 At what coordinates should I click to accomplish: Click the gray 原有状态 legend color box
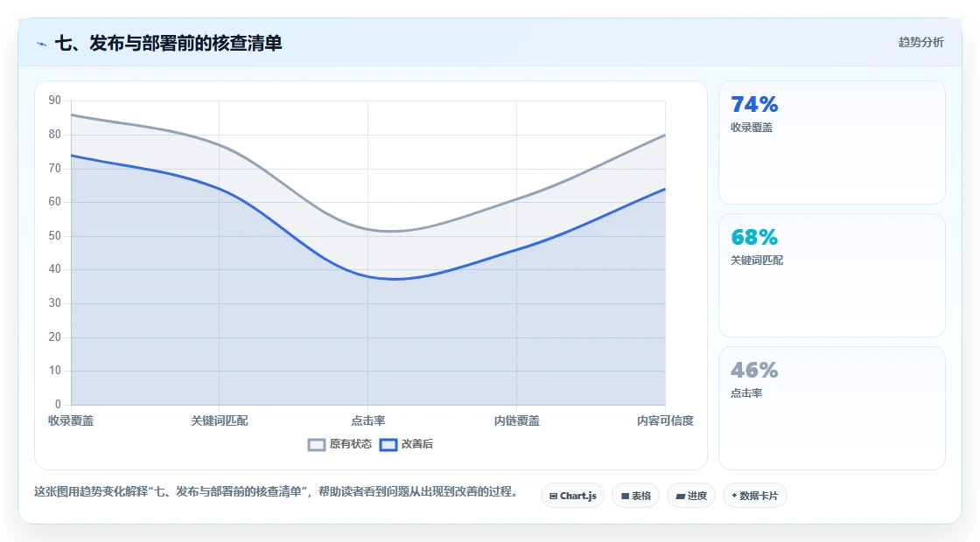[316, 445]
